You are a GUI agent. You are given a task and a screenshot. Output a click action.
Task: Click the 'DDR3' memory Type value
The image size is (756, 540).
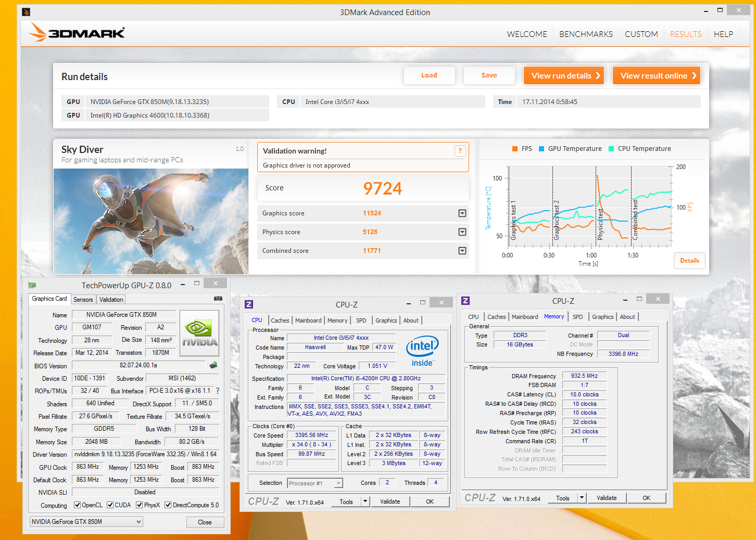[520, 335]
